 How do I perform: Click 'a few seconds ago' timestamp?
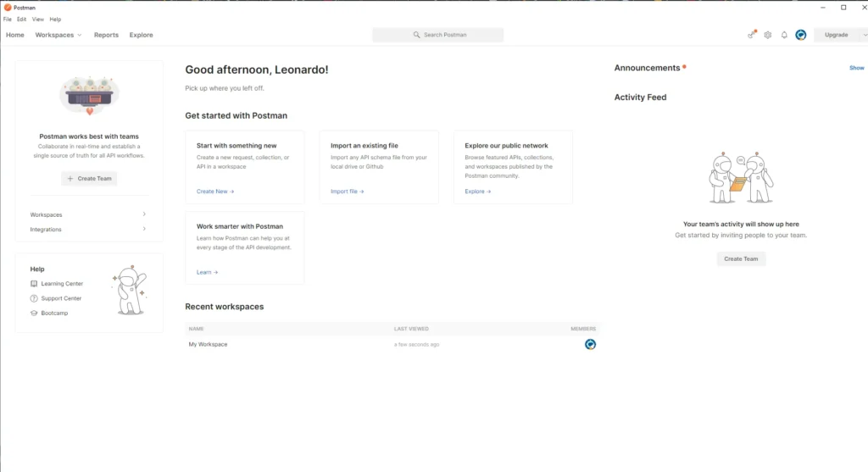(x=416, y=345)
